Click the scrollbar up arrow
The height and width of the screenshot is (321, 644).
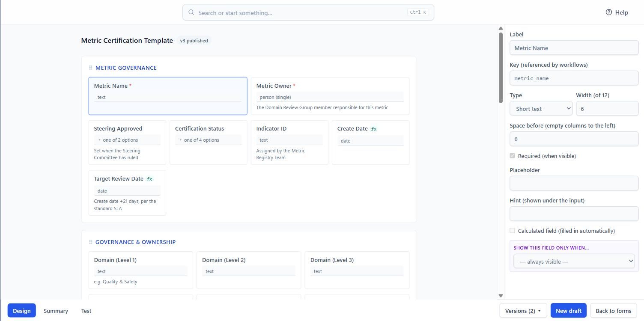point(501,28)
